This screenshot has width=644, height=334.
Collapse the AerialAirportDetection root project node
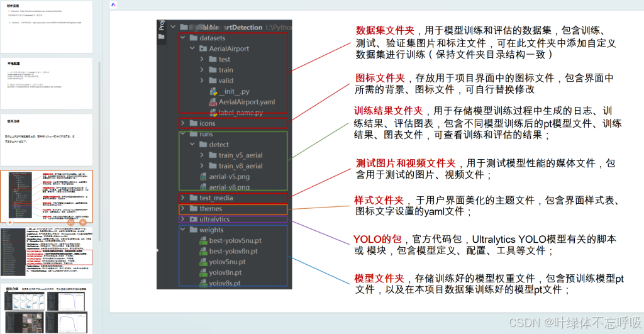[x=174, y=27]
